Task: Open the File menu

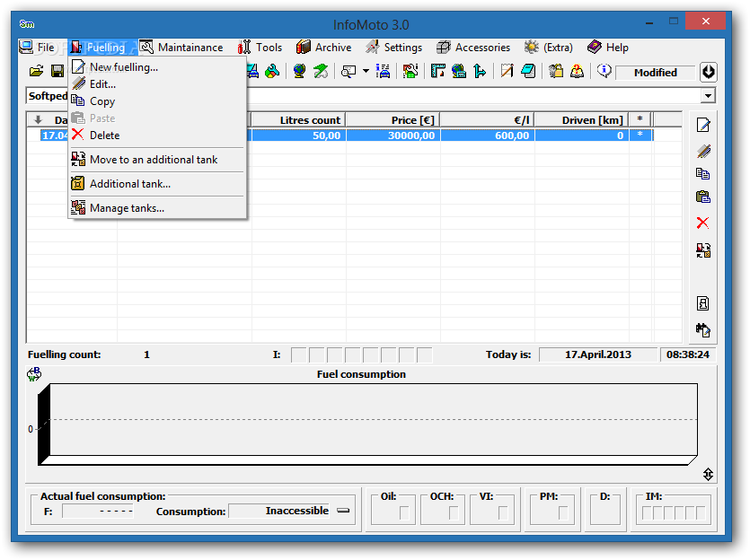Action: click(38, 48)
